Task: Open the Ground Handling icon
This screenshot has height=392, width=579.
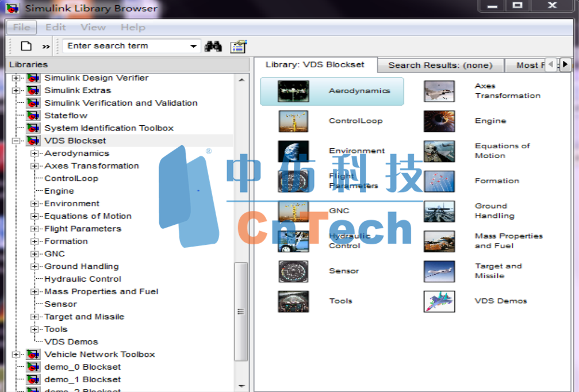Action: coord(439,212)
